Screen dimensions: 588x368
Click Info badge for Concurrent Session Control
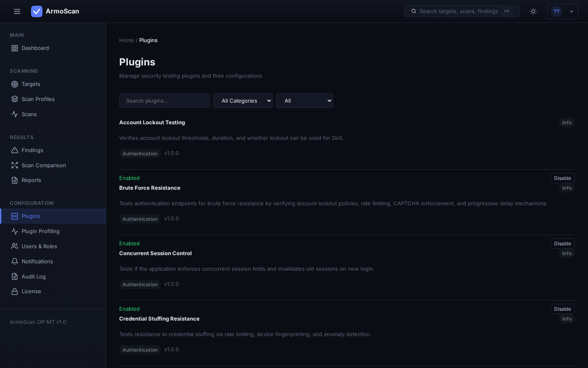point(567,254)
